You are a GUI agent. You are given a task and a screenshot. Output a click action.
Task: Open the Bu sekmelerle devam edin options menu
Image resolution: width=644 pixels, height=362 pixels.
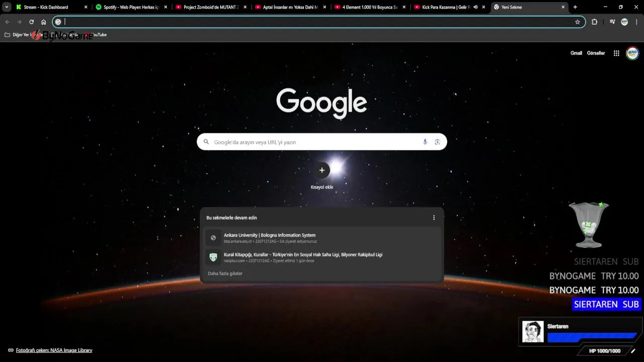(434, 218)
